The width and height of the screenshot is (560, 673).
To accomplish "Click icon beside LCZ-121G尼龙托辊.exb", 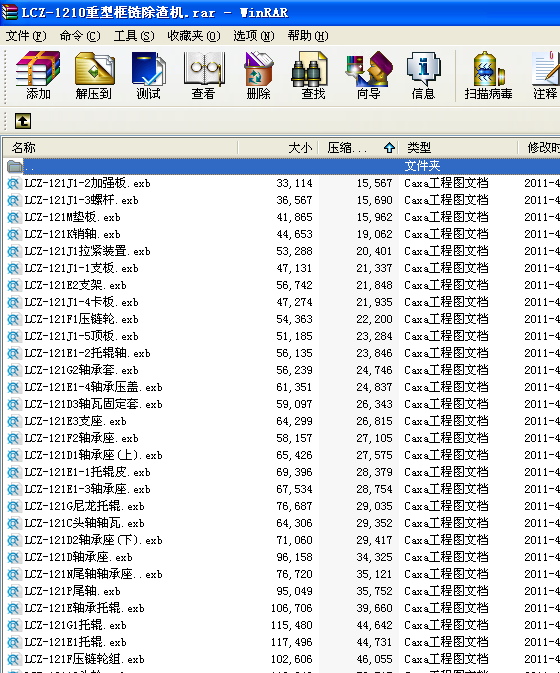I will tap(14, 506).
